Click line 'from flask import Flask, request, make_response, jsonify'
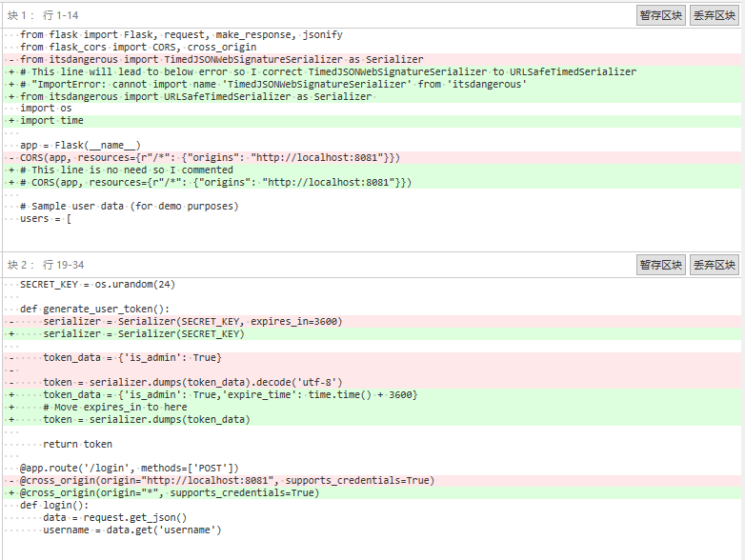Viewport: 745px width, 560px height. pos(372,34)
